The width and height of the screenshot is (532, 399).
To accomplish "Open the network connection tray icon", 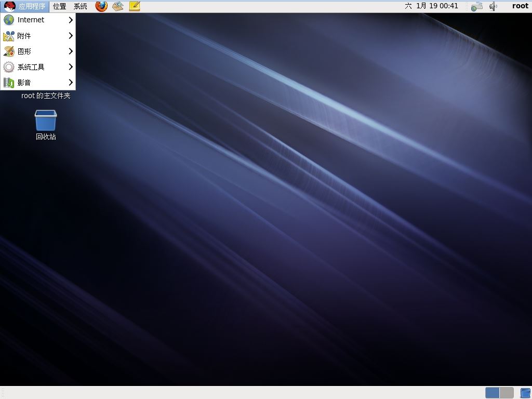I will 477,6.
